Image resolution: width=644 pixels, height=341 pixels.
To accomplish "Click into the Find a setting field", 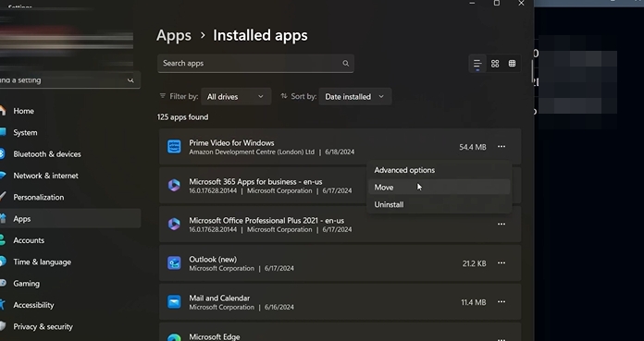I will click(69, 80).
